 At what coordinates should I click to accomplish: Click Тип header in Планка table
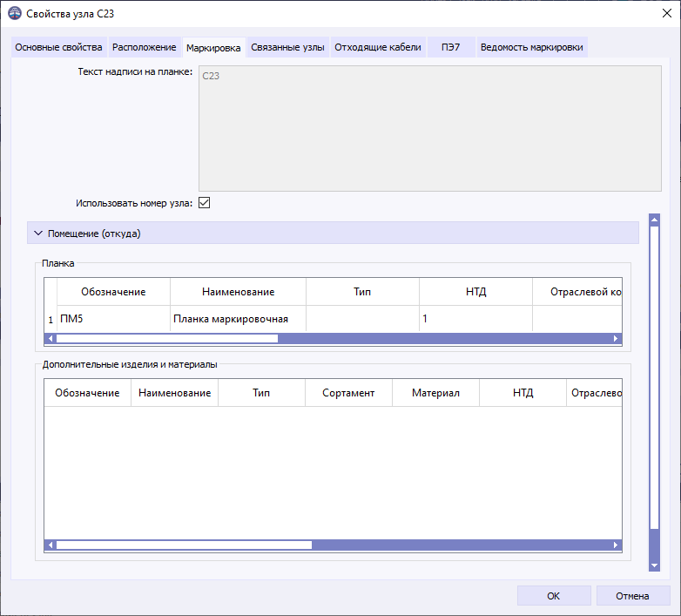click(362, 292)
